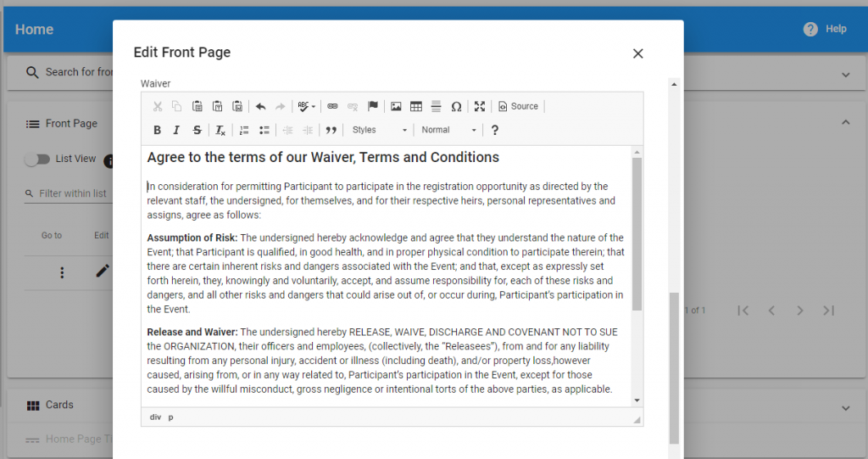Close the Edit Front Page dialog
The width and height of the screenshot is (868, 459).
coord(638,53)
